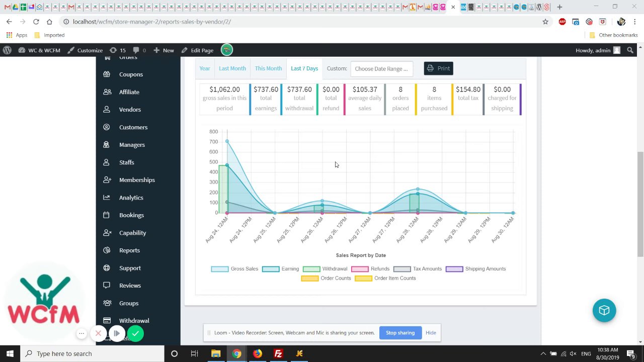This screenshot has height=362, width=644.
Task: Switch to the Year tab
Action: [205, 68]
